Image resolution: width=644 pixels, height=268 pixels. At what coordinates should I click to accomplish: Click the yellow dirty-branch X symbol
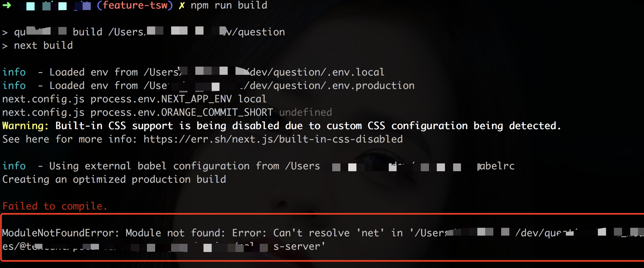tap(182, 5)
